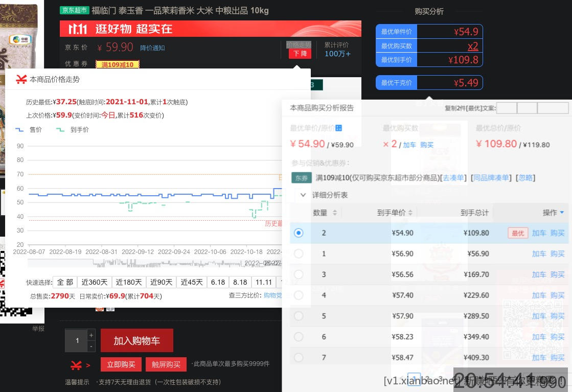The height and width of the screenshot is (392, 572).
Task: Click the 同品牌凑单 link
Action: pyautogui.click(x=491, y=178)
